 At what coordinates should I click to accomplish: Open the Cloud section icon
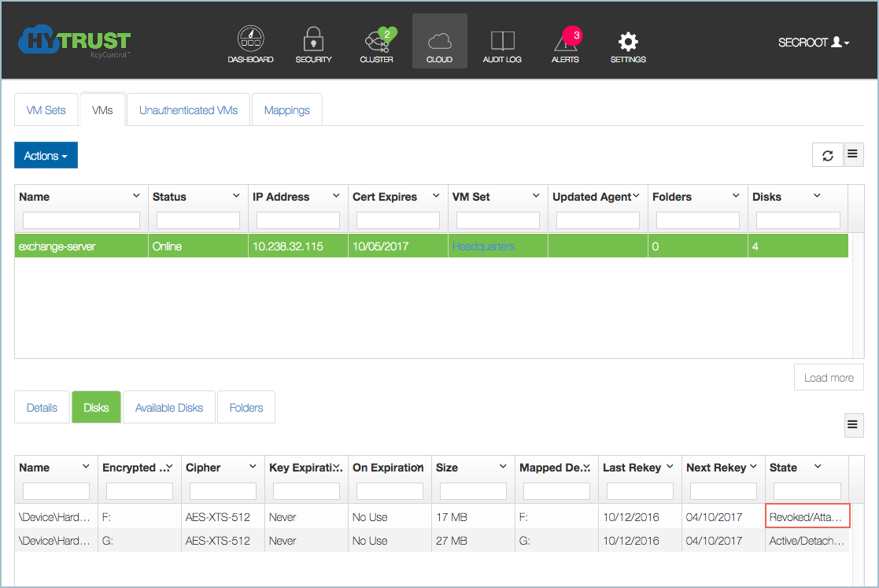(439, 42)
